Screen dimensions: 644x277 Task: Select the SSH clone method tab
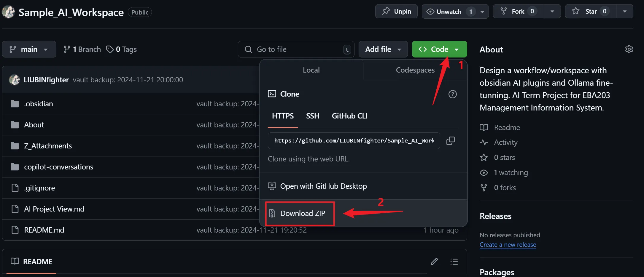[x=313, y=116]
